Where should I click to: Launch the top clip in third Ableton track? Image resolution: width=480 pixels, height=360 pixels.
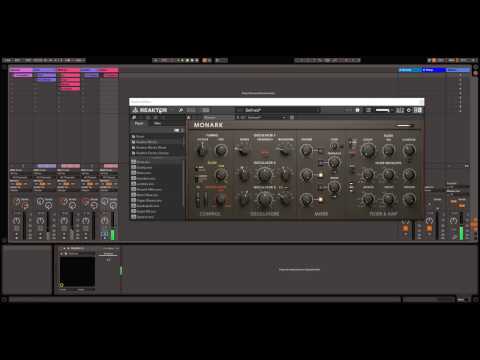[x=68, y=75]
